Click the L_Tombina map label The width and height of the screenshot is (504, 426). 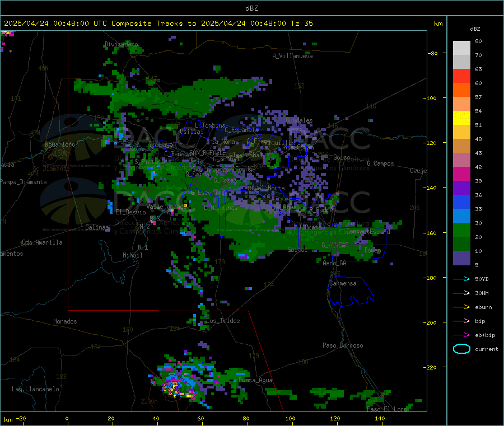tap(210, 125)
